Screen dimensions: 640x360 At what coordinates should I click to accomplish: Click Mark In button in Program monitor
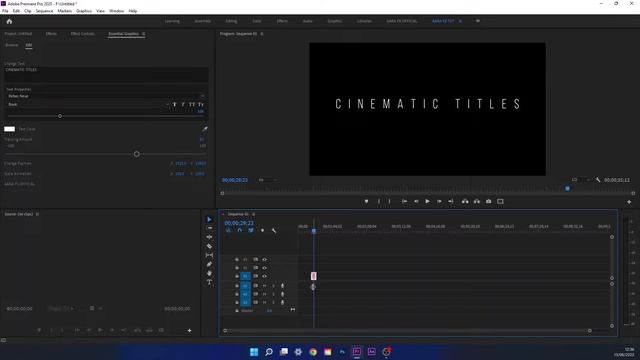(x=379, y=201)
